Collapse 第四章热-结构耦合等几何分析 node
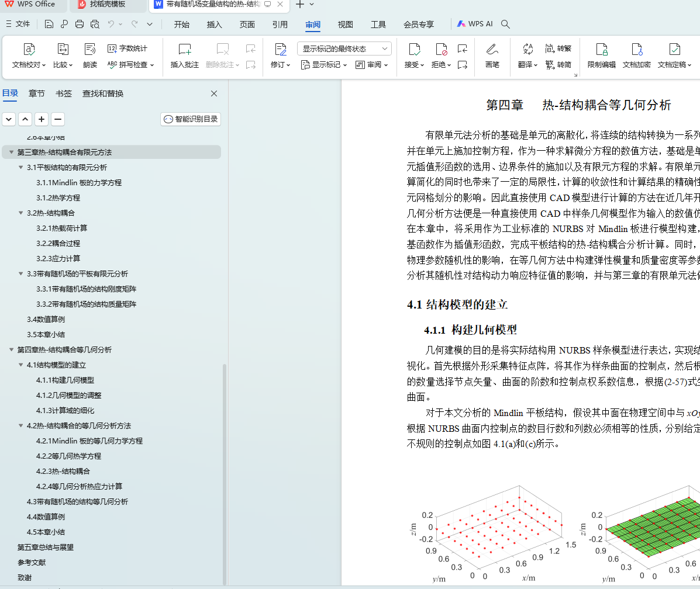 click(x=11, y=349)
